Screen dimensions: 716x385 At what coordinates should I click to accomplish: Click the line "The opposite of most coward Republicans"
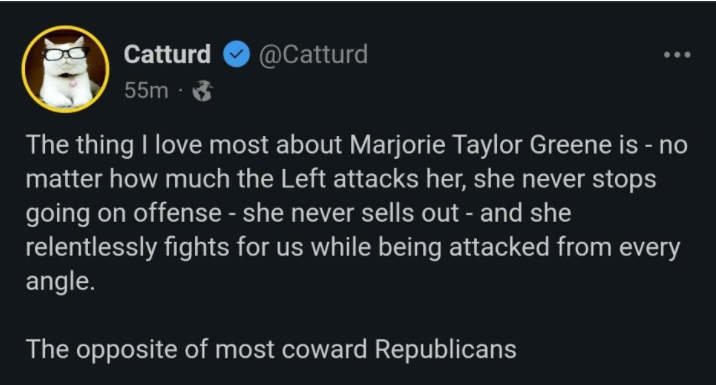(271, 350)
